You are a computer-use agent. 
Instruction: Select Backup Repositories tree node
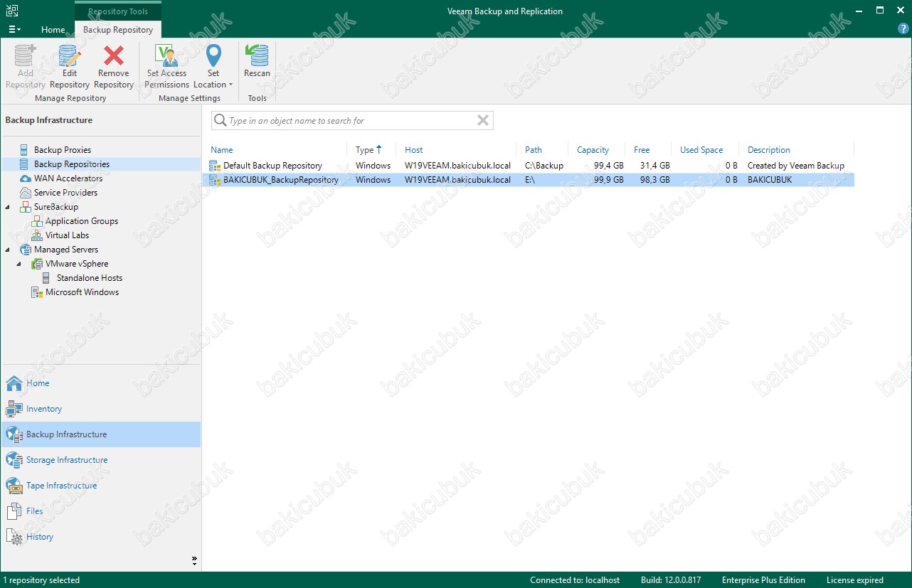[x=72, y=164]
